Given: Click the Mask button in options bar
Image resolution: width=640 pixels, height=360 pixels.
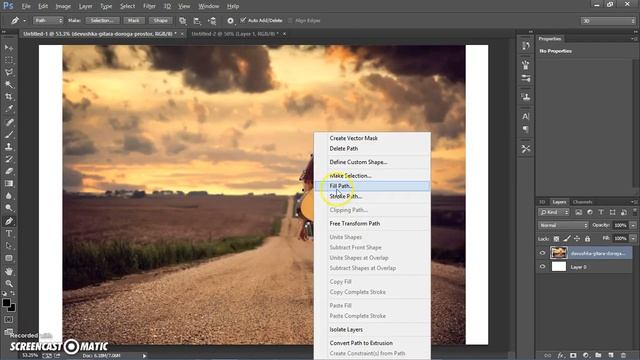Looking at the screenshot, I should 133,20.
